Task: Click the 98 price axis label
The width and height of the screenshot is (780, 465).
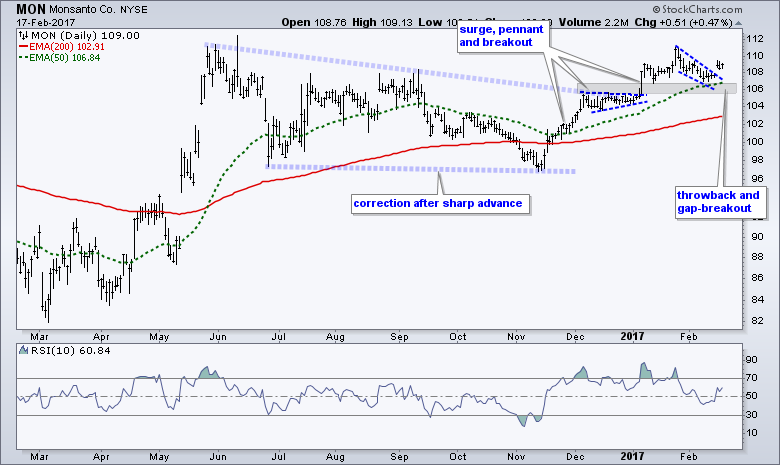Action: click(x=757, y=160)
